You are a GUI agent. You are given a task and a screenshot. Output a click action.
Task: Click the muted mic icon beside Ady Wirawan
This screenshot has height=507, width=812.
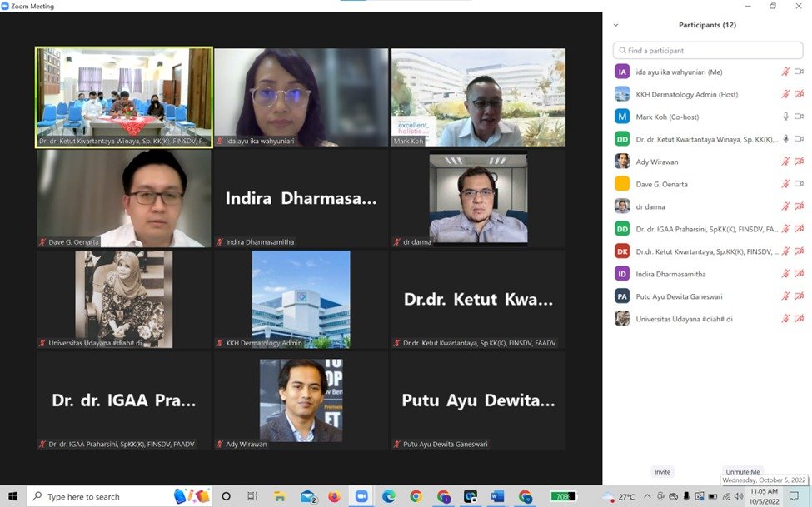785,162
